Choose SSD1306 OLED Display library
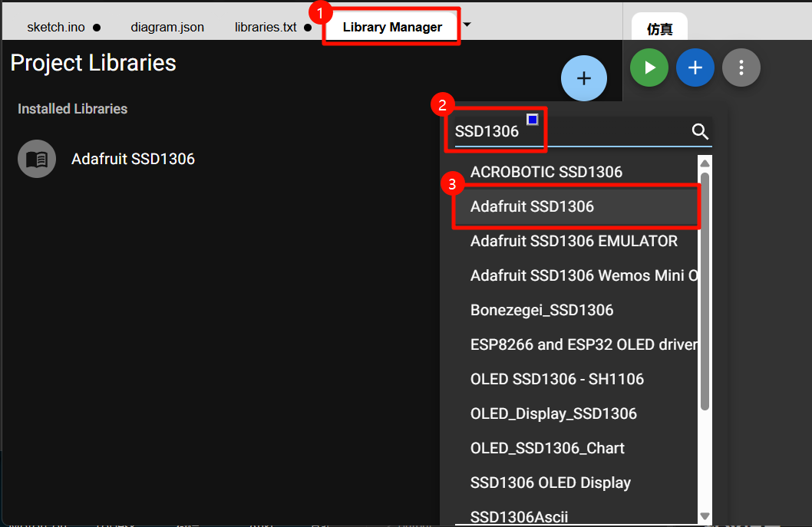This screenshot has width=812, height=527. point(576,483)
